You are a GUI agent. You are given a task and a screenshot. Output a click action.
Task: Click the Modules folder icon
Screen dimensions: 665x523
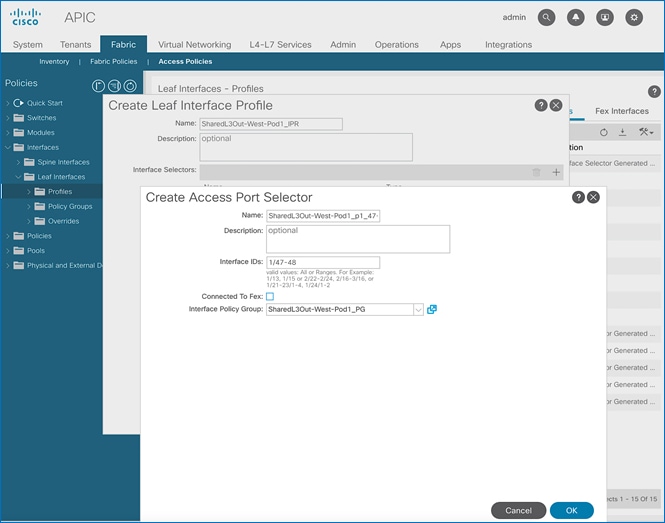[19, 132]
